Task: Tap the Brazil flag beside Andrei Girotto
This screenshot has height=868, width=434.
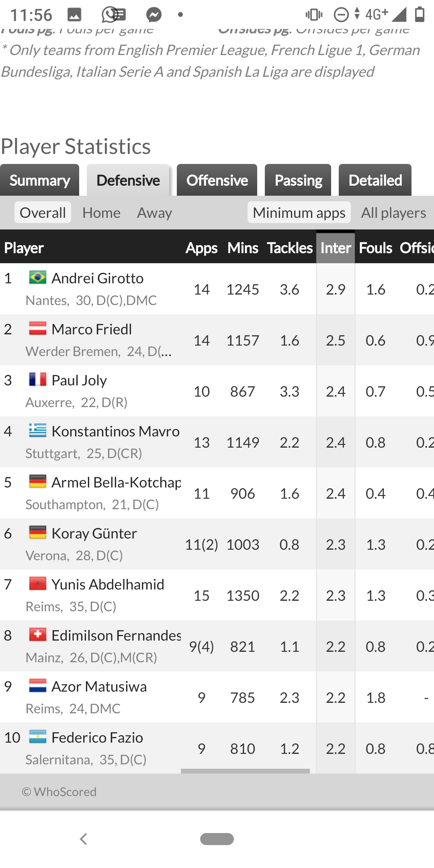Action: coord(38,277)
